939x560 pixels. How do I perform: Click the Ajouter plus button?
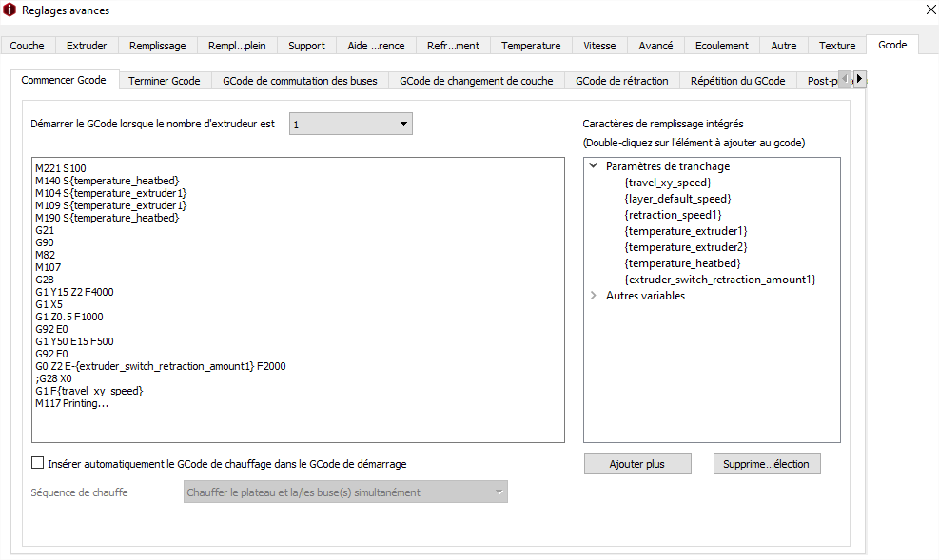click(x=637, y=464)
